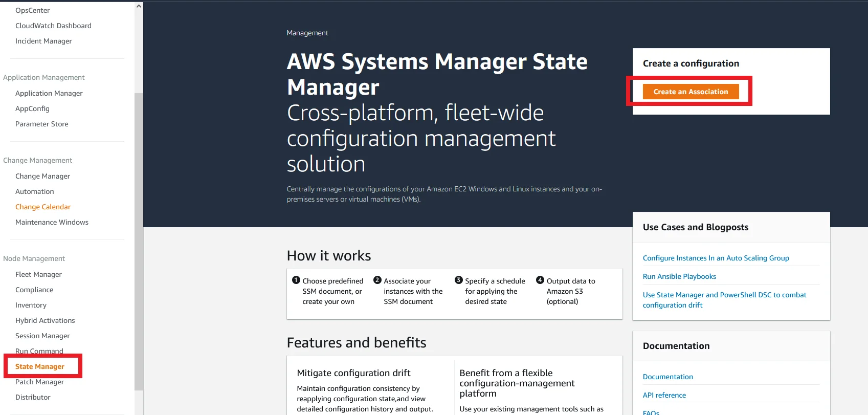Open Change Calendar
This screenshot has height=415, width=868.
(x=43, y=207)
